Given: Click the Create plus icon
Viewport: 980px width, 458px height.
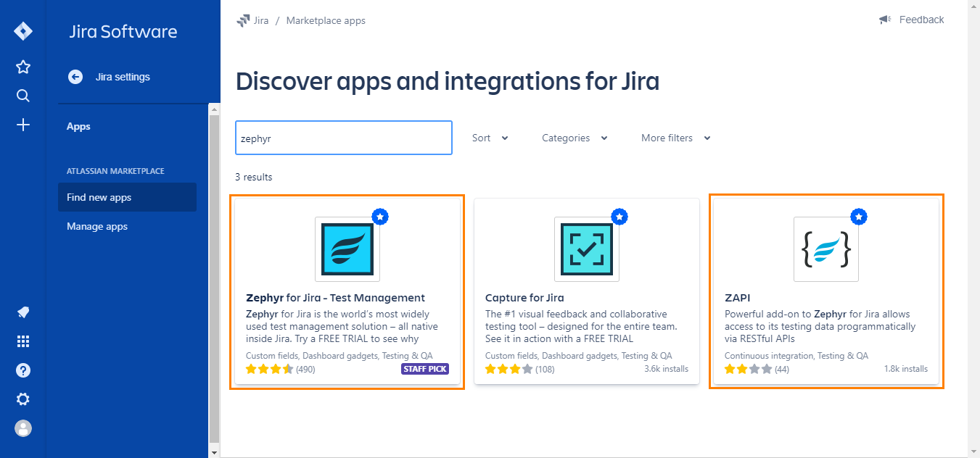Looking at the screenshot, I should click(23, 125).
